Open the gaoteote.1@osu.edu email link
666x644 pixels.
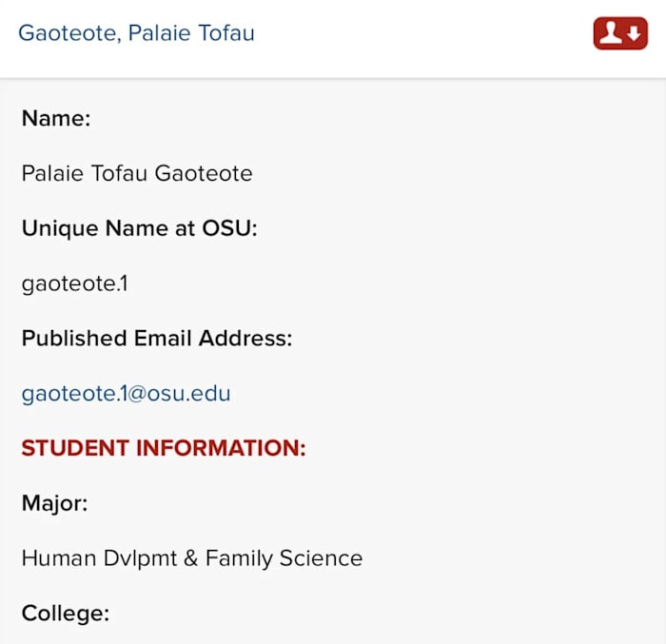pos(126,393)
